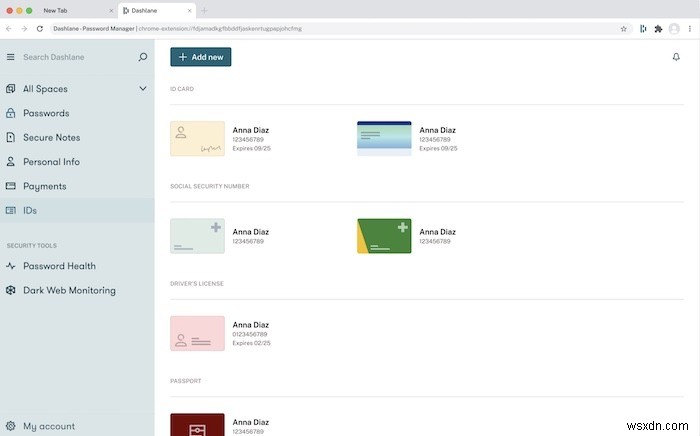Select IDs in sidebar
This screenshot has height=436, width=700.
click(x=77, y=210)
